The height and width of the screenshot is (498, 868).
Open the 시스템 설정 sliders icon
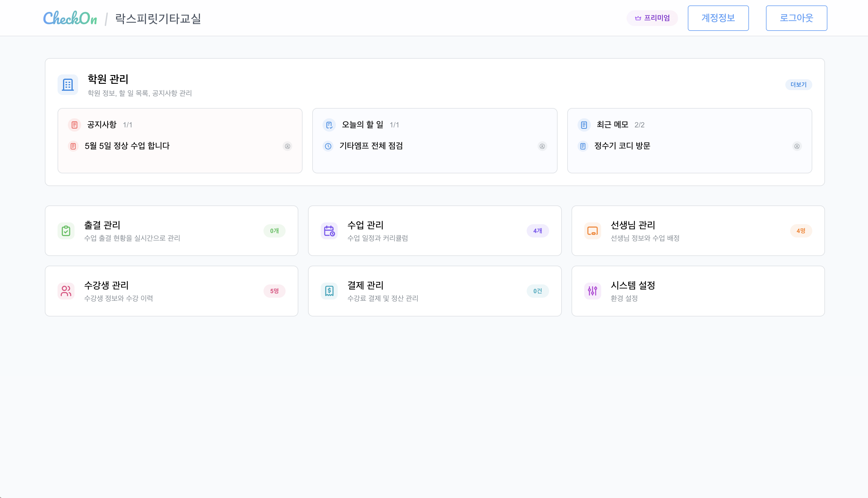pyautogui.click(x=592, y=291)
